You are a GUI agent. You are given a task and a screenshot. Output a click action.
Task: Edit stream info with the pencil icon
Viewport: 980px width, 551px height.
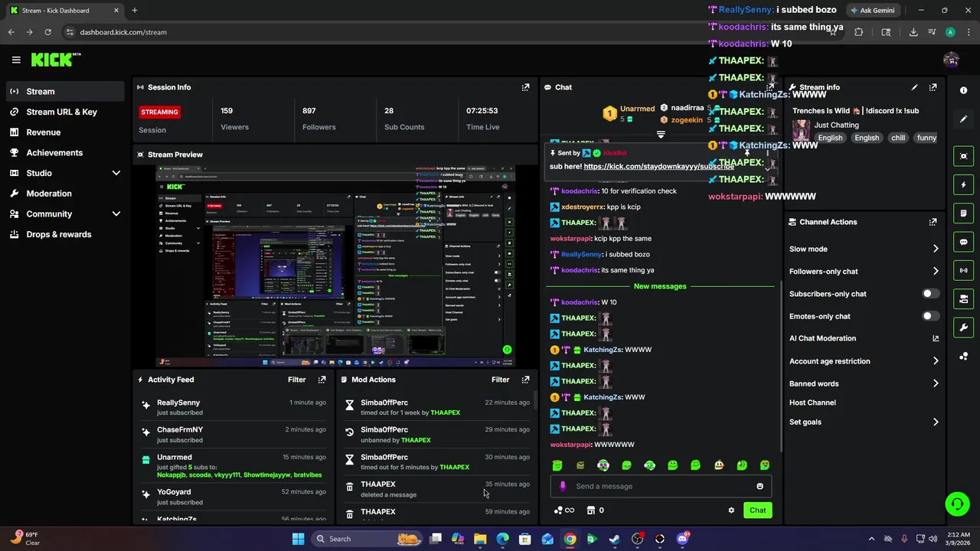pos(914,87)
